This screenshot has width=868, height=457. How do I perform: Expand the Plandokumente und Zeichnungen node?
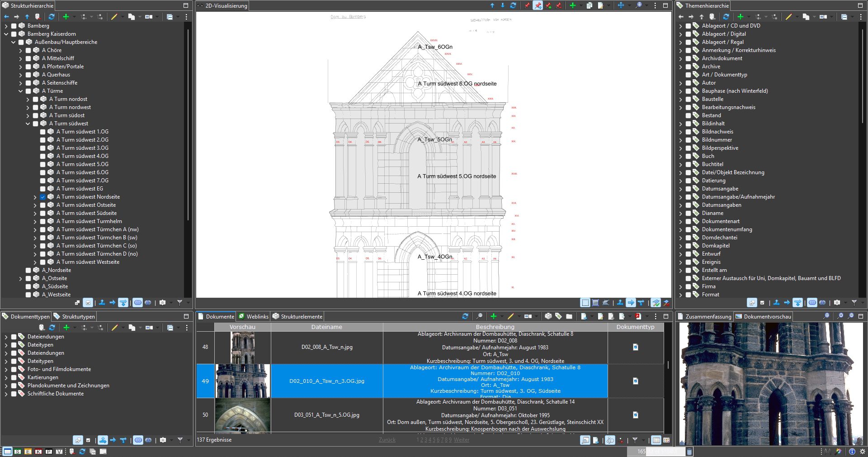click(6, 386)
